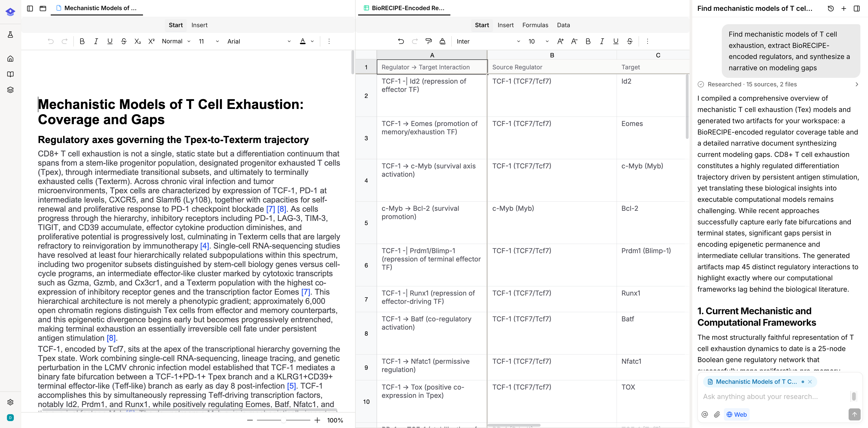Select the spreadsheet Start tab
The height and width of the screenshot is (428, 868).
pos(482,25)
